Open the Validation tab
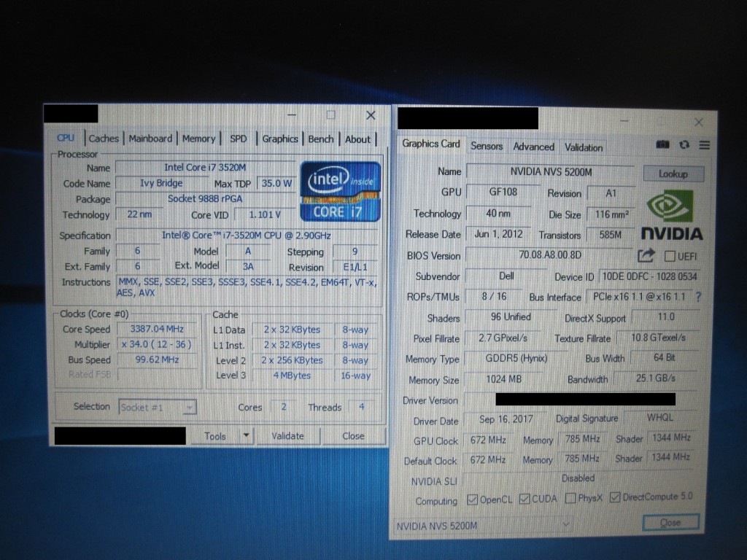 [584, 147]
